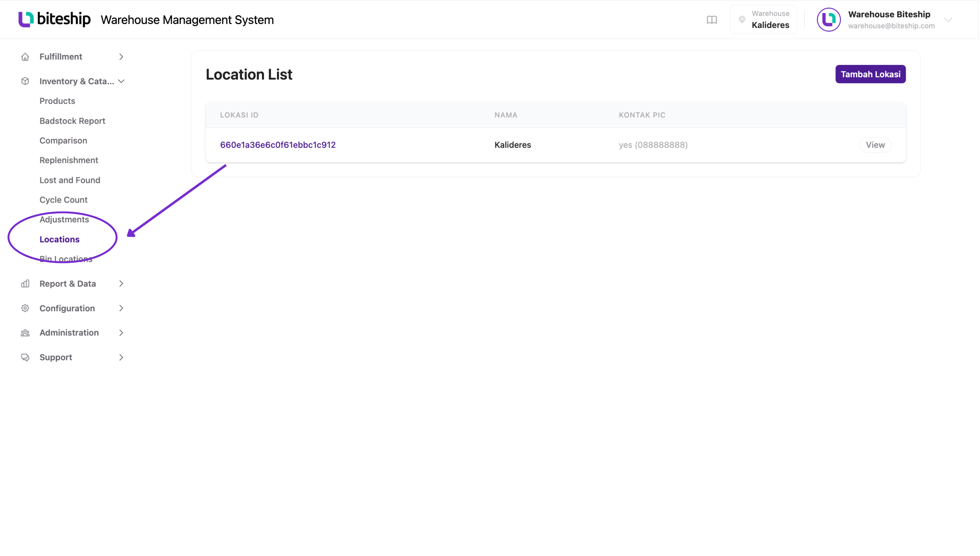Click the Warehouse Management System title

tap(187, 20)
